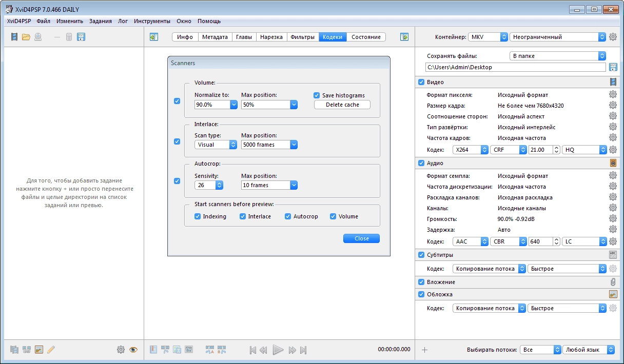Click the scissors B marker icon
Viewport: 624px width, 364px height.
click(x=222, y=350)
